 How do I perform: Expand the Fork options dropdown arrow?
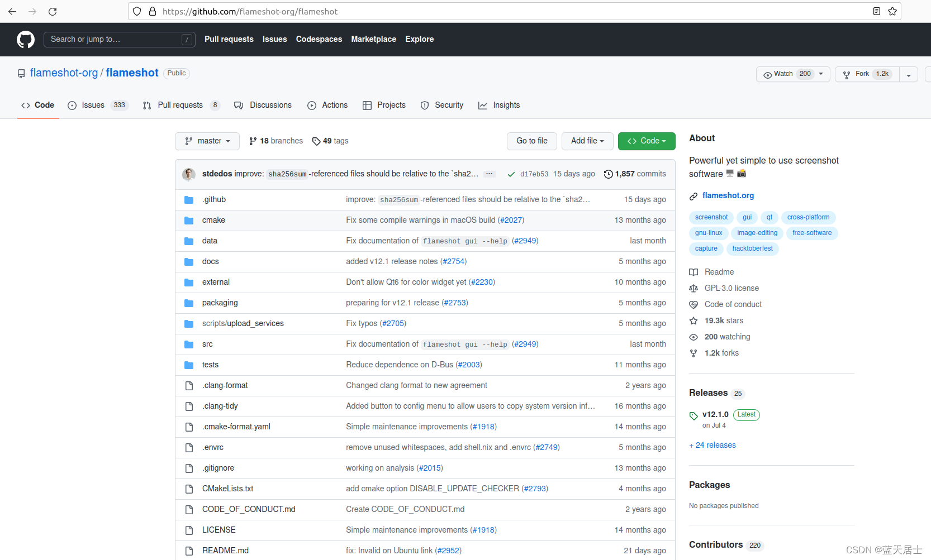(909, 74)
